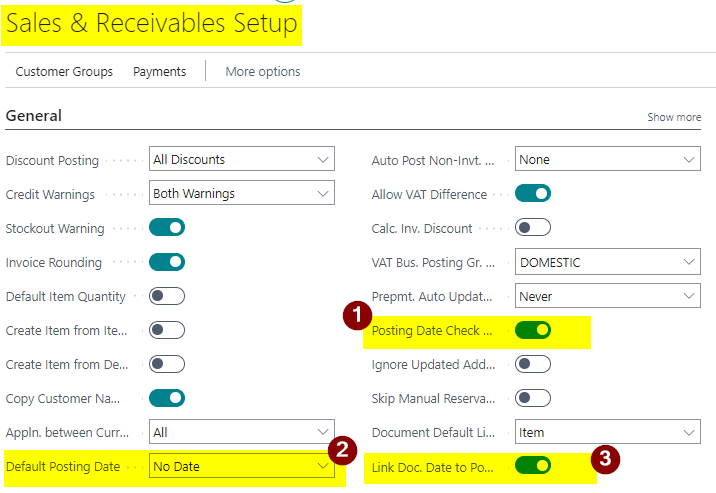This screenshot has height=493, width=716.
Task: Turn off Copy Customer Name toggle
Action: [x=167, y=398]
